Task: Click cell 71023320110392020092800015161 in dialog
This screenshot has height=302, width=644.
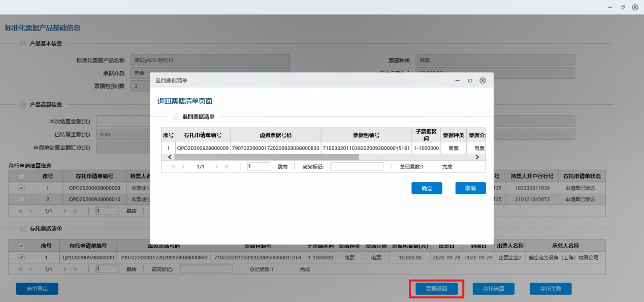Action: pos(366,148)
